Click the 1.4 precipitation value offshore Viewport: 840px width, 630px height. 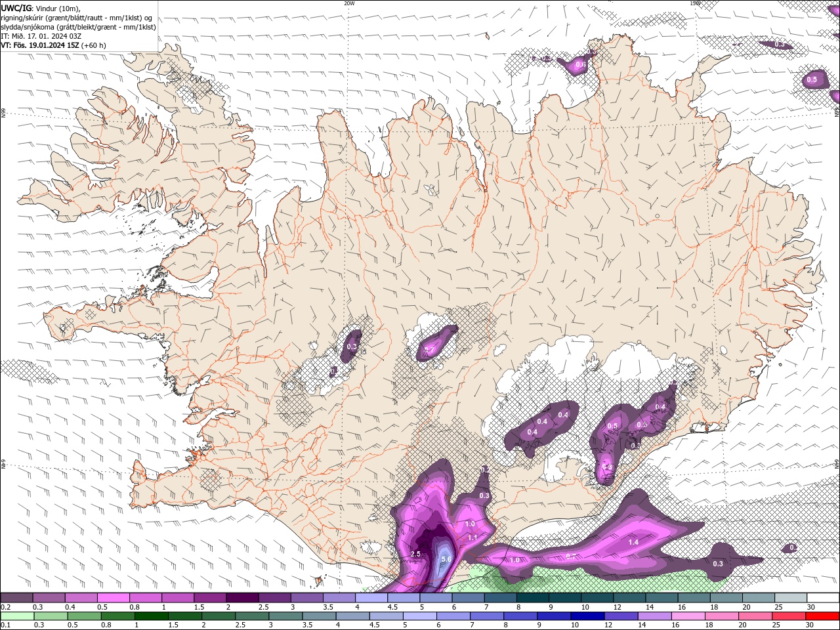[x=633, y=542]
